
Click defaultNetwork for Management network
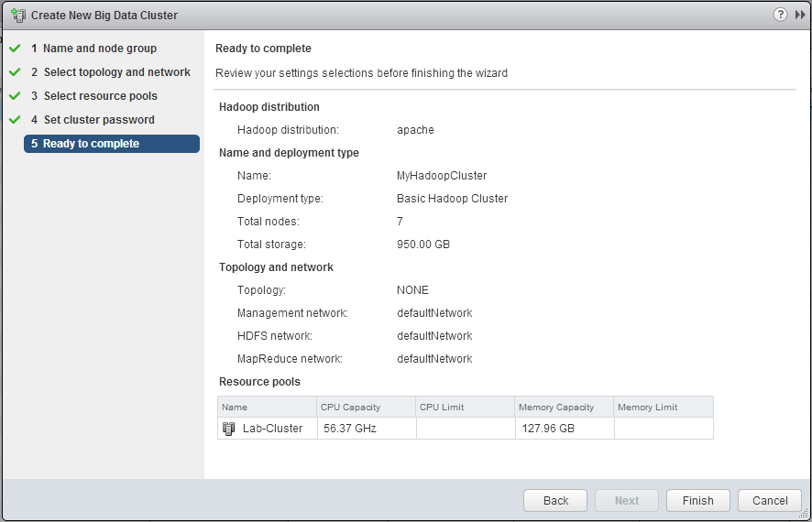click(434, 313)
